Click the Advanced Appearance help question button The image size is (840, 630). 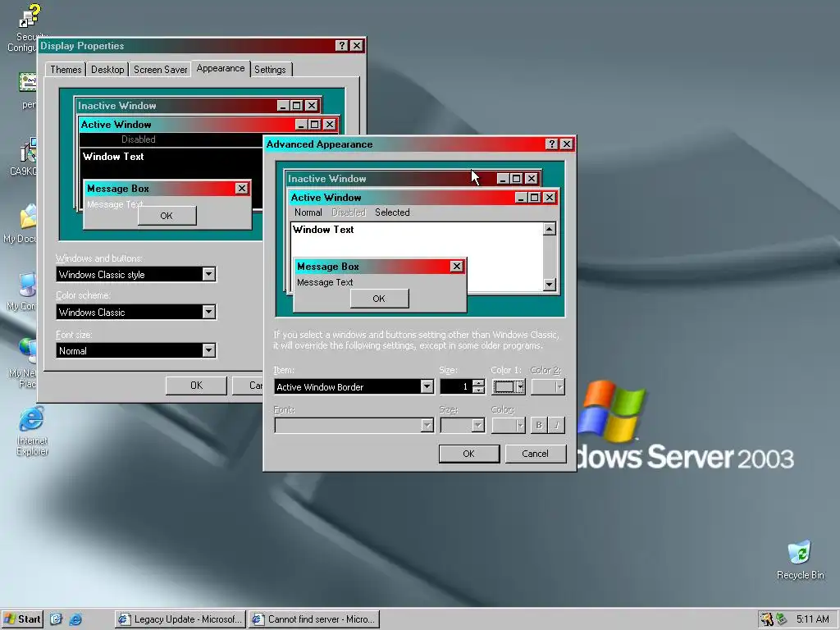552,144
